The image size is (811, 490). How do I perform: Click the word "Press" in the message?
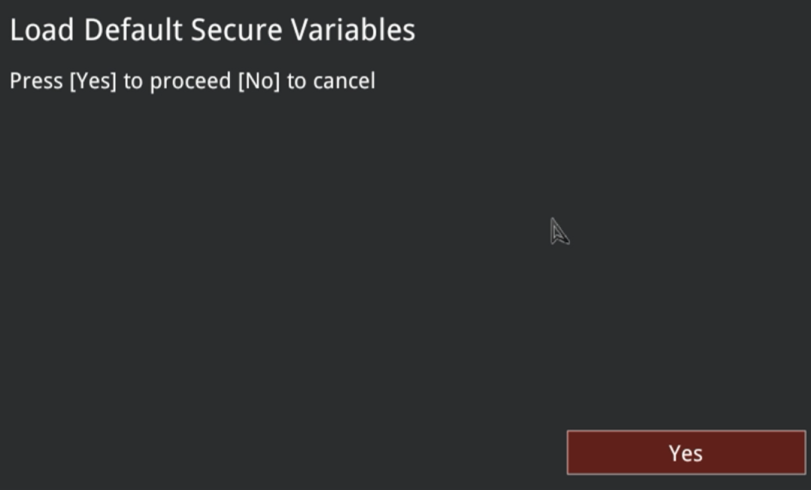(36, 81)
